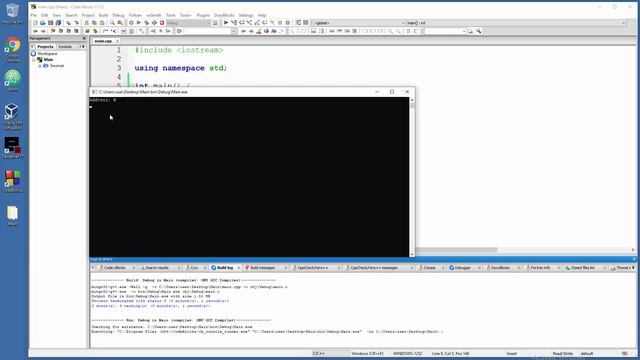Open the global scope dropdown
Viewport: 640px width, 360px height.
(359, 23)
